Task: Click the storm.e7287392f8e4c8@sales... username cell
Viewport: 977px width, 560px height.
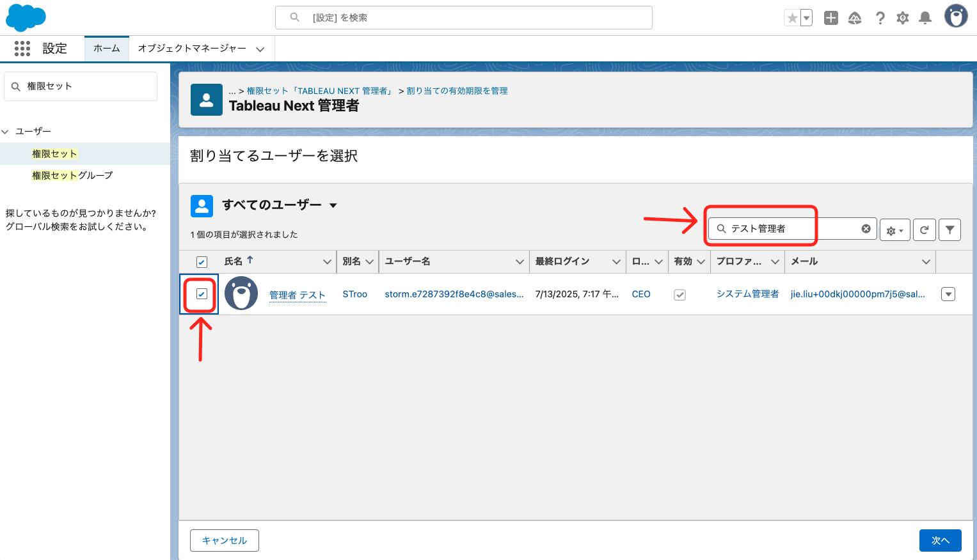Action: point(454,294)
